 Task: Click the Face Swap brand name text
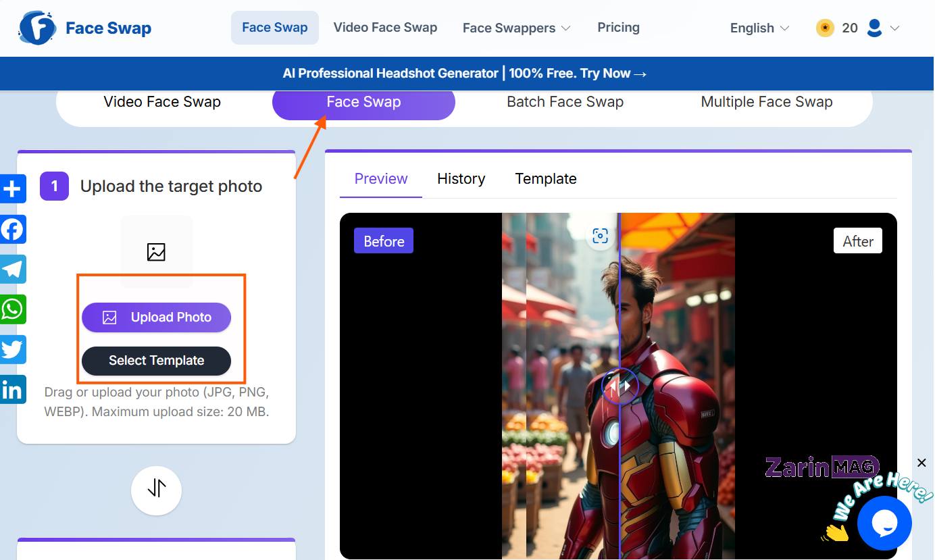tap(108, 28)
